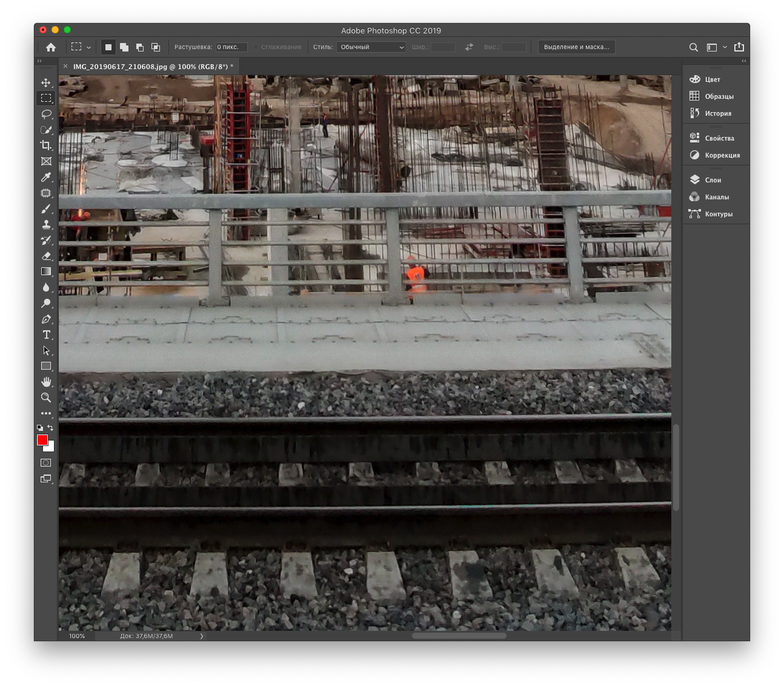Screen dimensions: 784x686
Task: Enable Add to selection mode
Action: point(124,47)
